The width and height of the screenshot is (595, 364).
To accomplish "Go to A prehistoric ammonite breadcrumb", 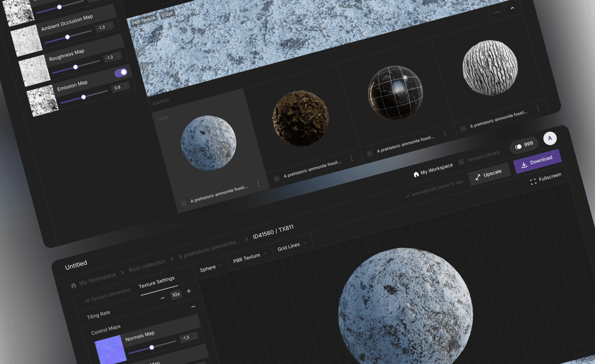I will (x=209, y=249).
